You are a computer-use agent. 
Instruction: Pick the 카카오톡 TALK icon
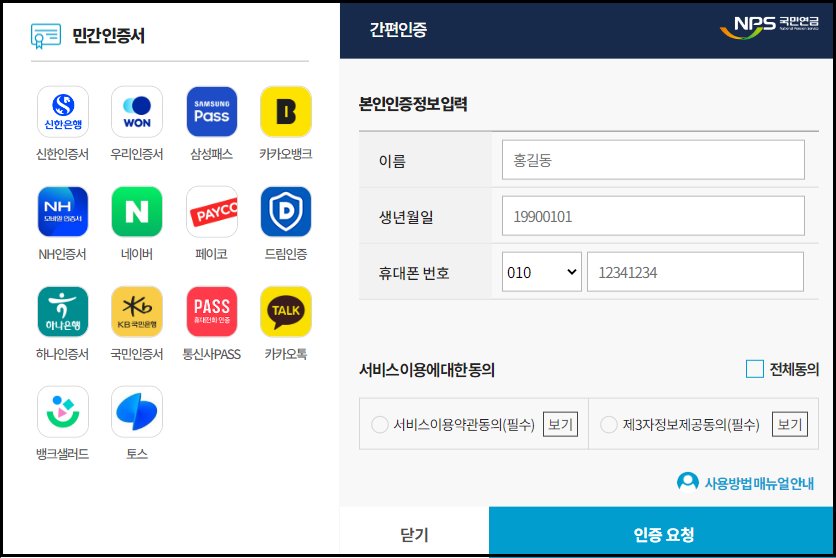tap(286, 312)
